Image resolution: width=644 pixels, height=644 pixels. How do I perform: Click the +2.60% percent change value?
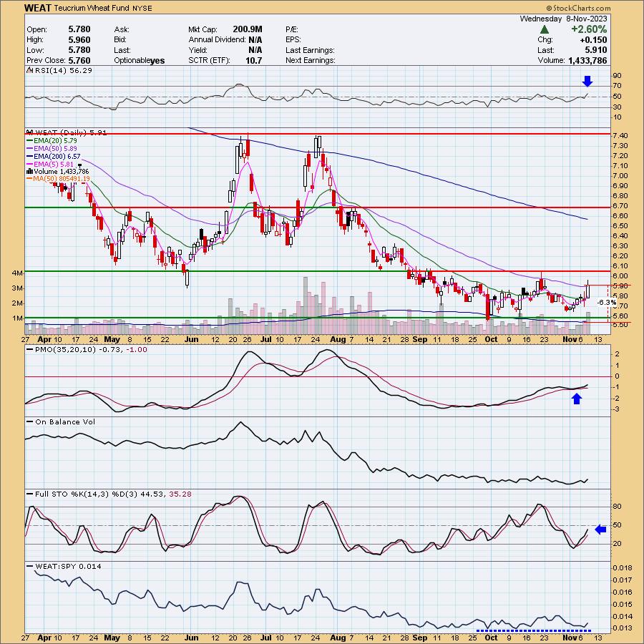[588, 29]
